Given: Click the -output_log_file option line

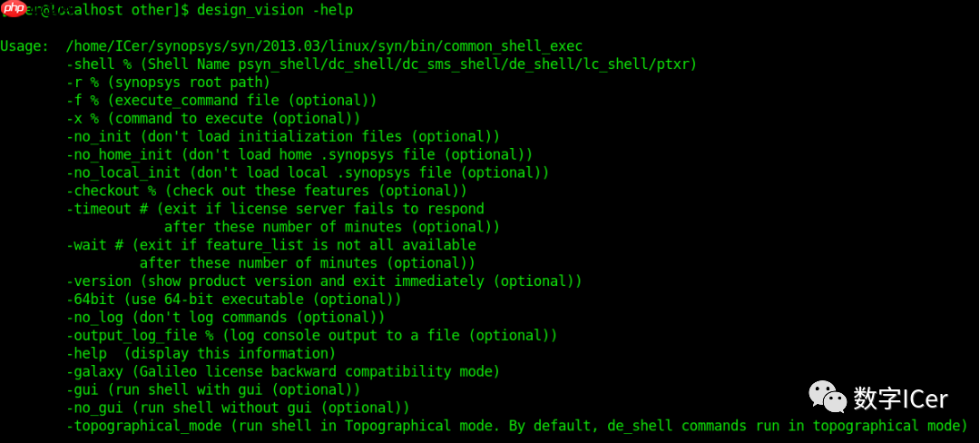Looking at the screenshot, I should (x=311, y=336).
